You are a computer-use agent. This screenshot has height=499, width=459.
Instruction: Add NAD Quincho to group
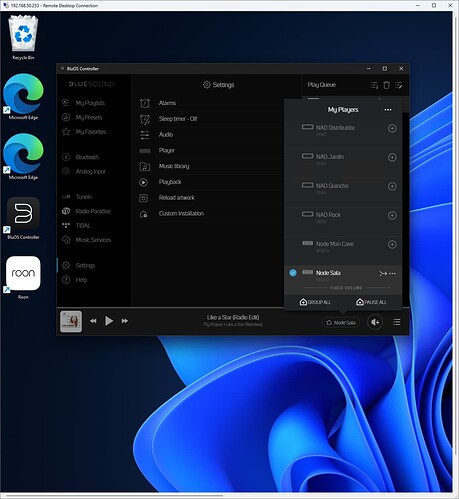pyautogui.click(x=392, y=186)
